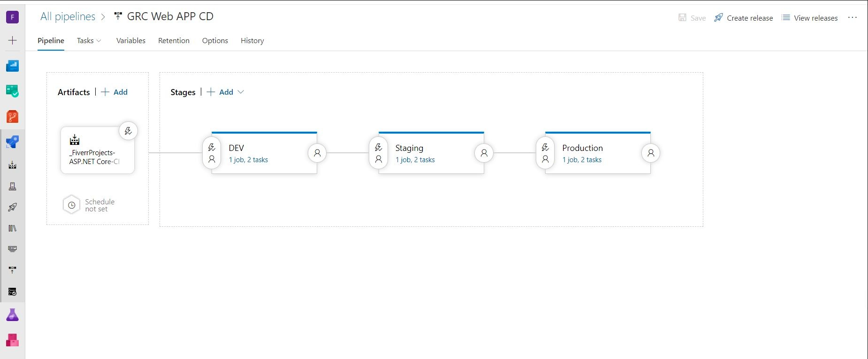The height and width of the screenshot is (359, 868).
Task: Open Boards in the sidebar
Action: coord(12,91)
